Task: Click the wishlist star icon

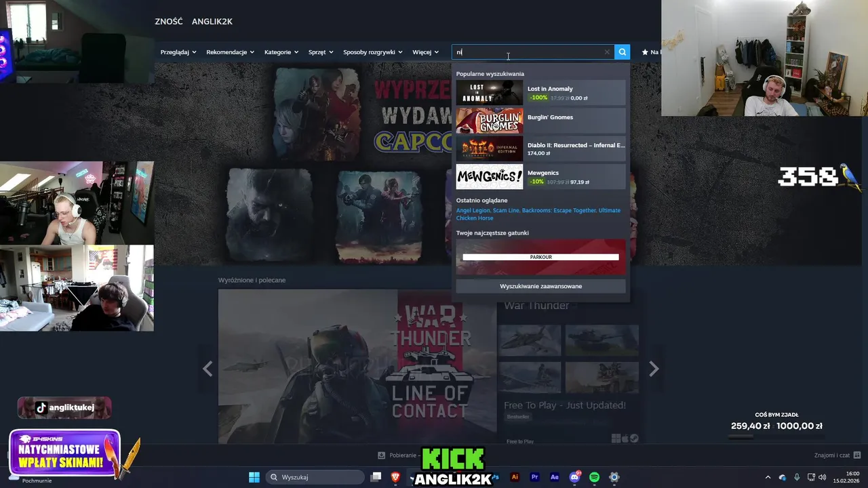Action: (x=645, y=52)
